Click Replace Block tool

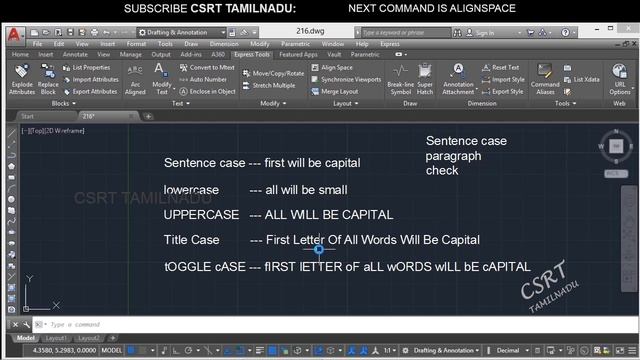[x=48, y=80]
